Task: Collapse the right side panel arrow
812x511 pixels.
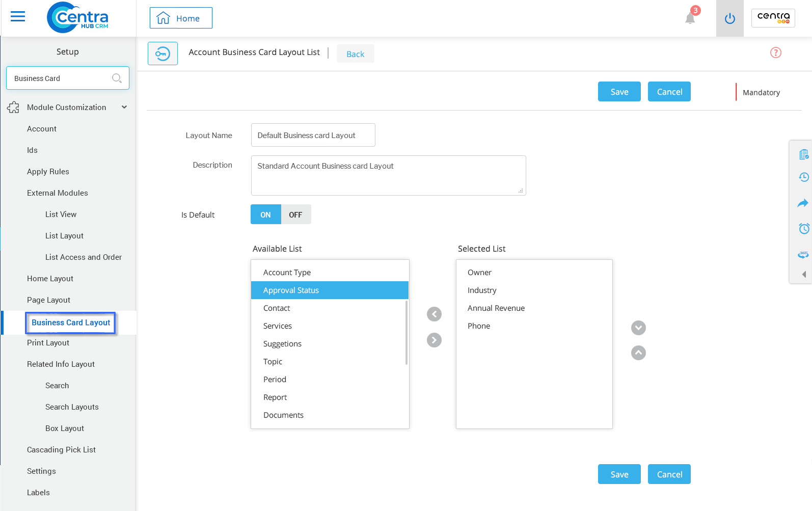Action: [804, 274]
